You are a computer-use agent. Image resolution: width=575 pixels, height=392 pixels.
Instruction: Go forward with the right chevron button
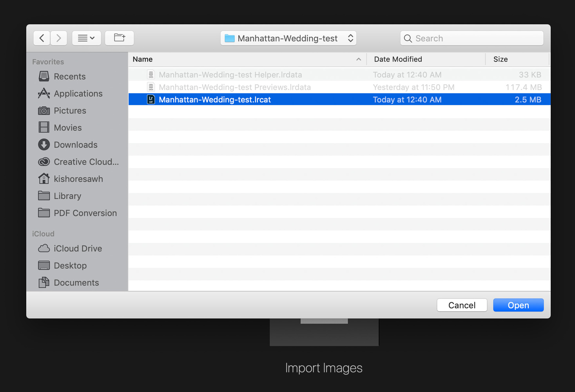click(59, 38)
